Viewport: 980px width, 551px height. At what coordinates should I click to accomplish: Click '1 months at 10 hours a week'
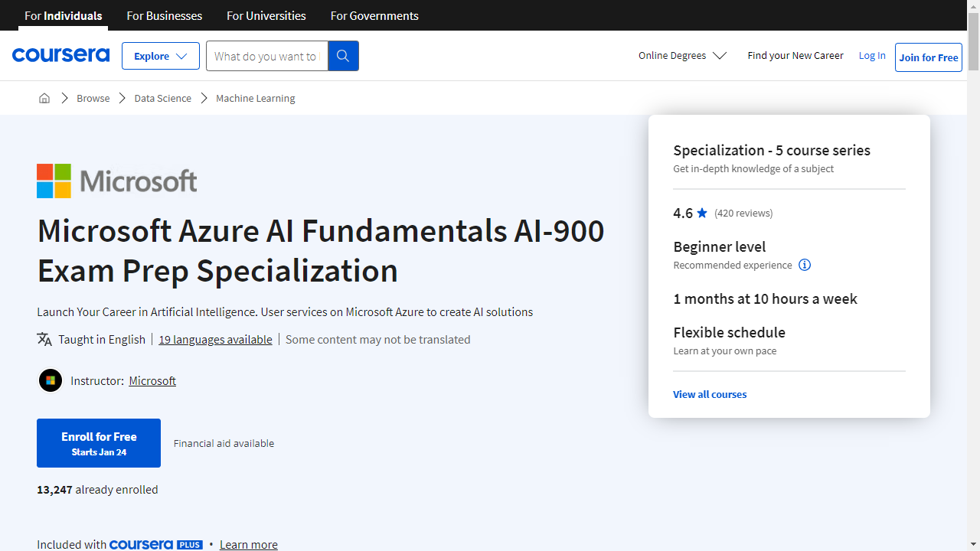(766, 298)
